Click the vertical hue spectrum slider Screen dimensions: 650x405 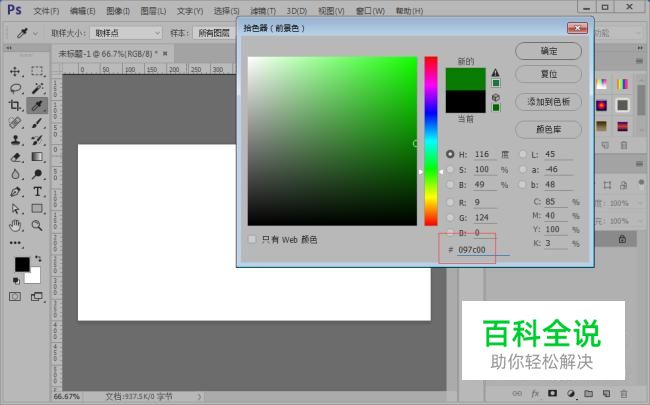pyautogui.click(x=431, y=141)
